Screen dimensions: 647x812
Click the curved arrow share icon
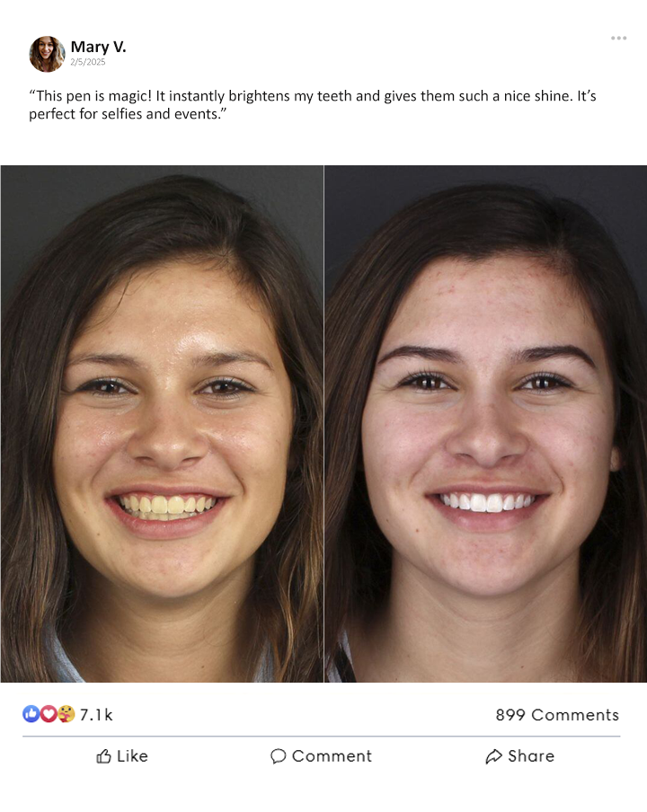[493, 756]
